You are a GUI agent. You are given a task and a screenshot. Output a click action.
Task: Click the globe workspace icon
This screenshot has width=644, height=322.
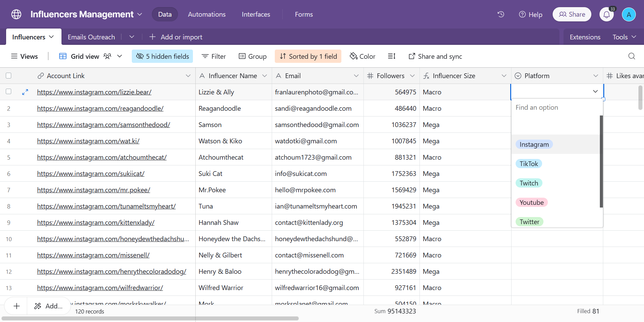tap(16, 14)
